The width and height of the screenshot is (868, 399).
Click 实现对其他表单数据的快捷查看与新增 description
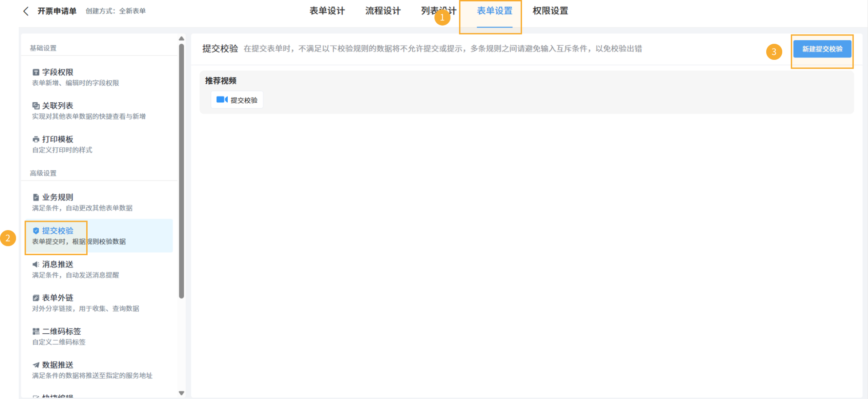point(89,116)
